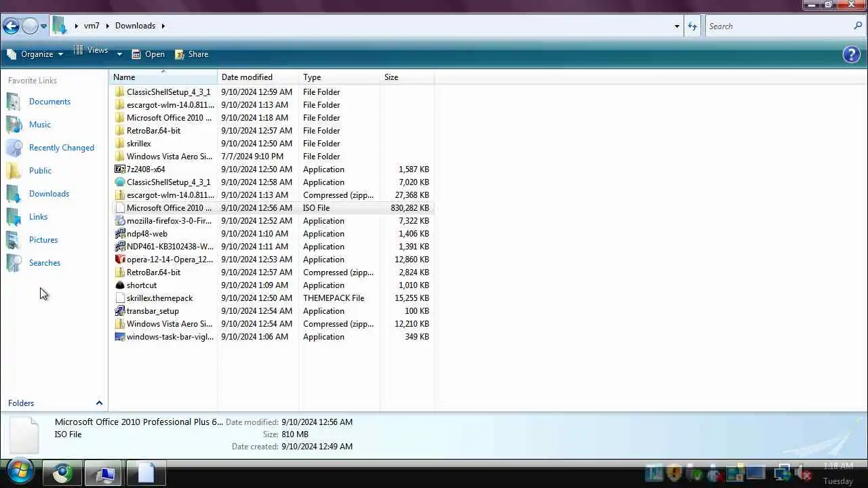Expand the arrow after the Downloads breadcrumb
This screenshot has height=488, width=868.
coord(163,26)
